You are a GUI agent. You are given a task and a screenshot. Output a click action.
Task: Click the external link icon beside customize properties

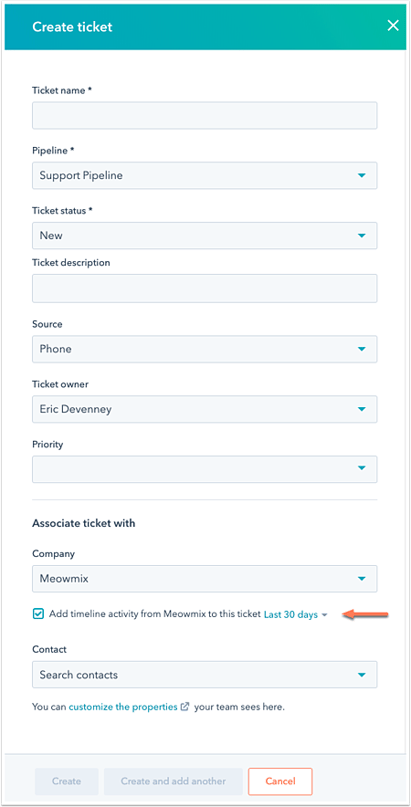[x=185, y=707]
